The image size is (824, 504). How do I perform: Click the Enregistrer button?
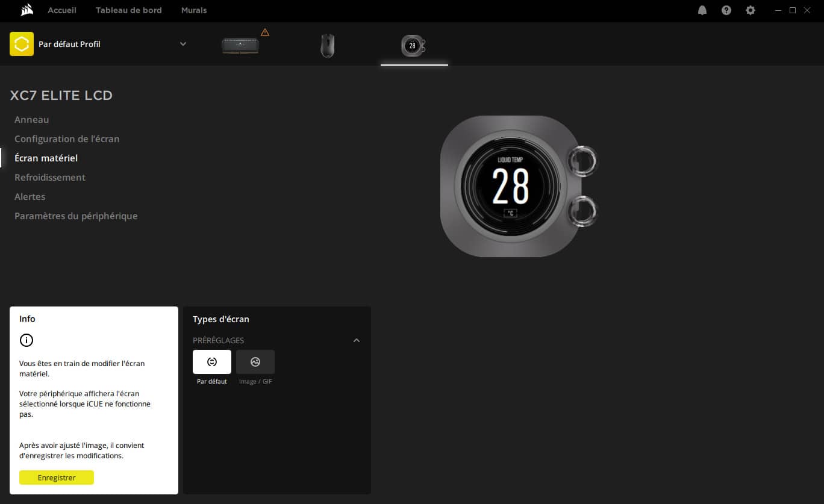tap(57, 478)
